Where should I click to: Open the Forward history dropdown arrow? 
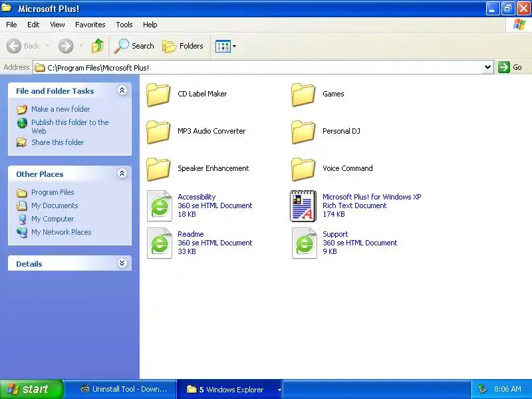81,46
